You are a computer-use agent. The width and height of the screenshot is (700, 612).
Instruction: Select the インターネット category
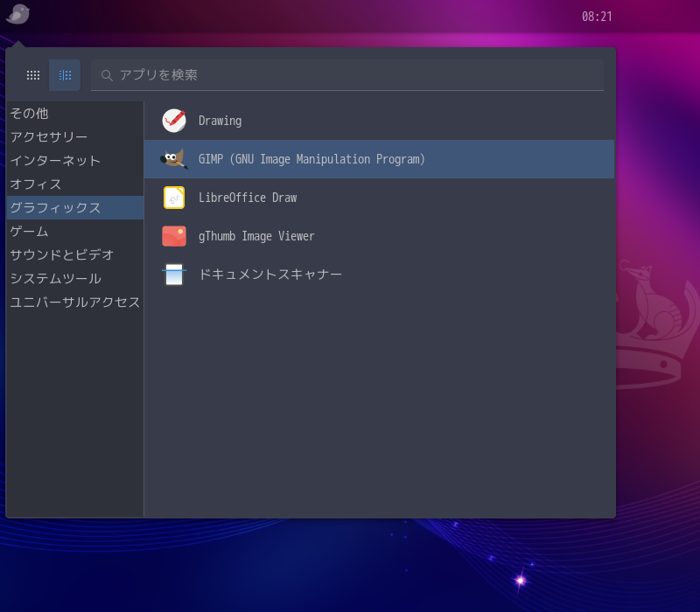[x=75, y=161]
